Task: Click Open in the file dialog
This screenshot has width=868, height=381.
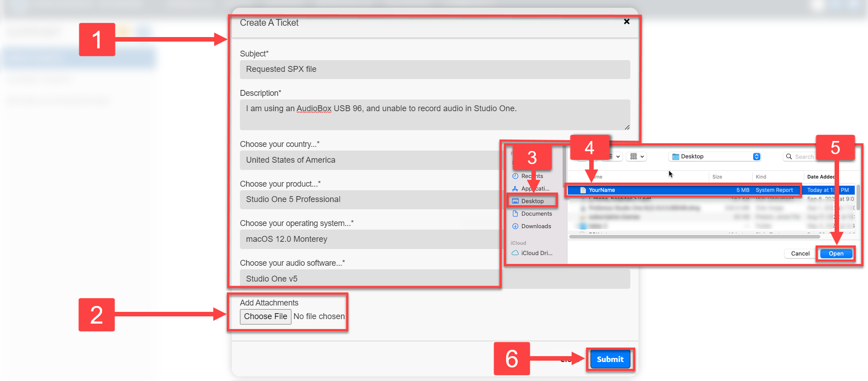Action: tap(836, 254)
